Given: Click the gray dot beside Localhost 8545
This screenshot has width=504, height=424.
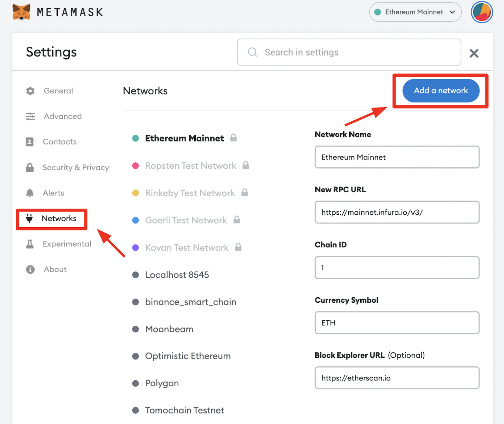Looking at the screenshot, I should (x=135, y=275).
